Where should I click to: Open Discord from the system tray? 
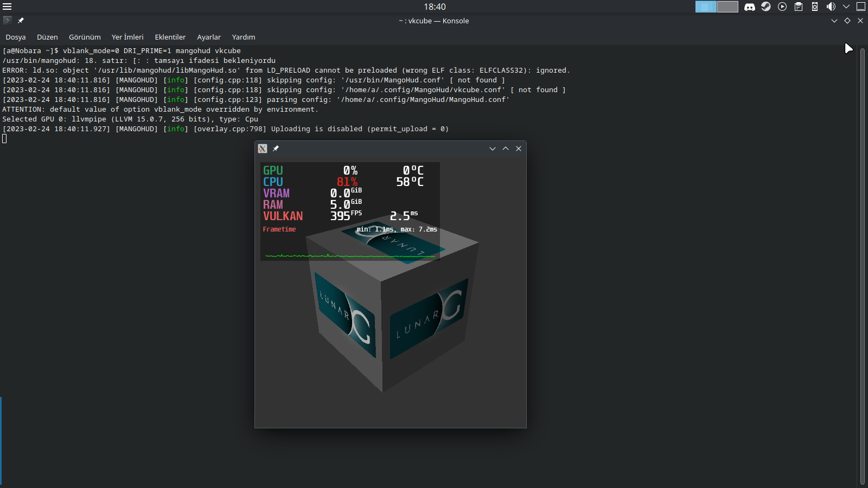coord(750,7)
